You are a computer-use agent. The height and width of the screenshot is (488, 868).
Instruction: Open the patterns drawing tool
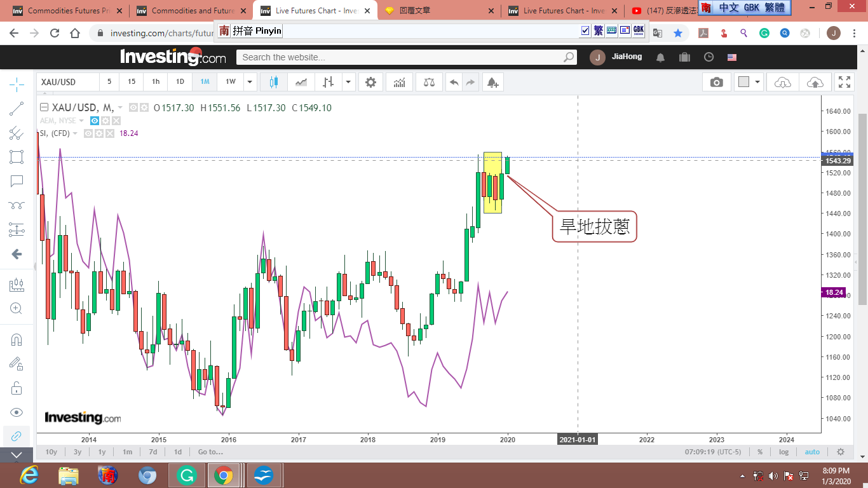point(17,205)
